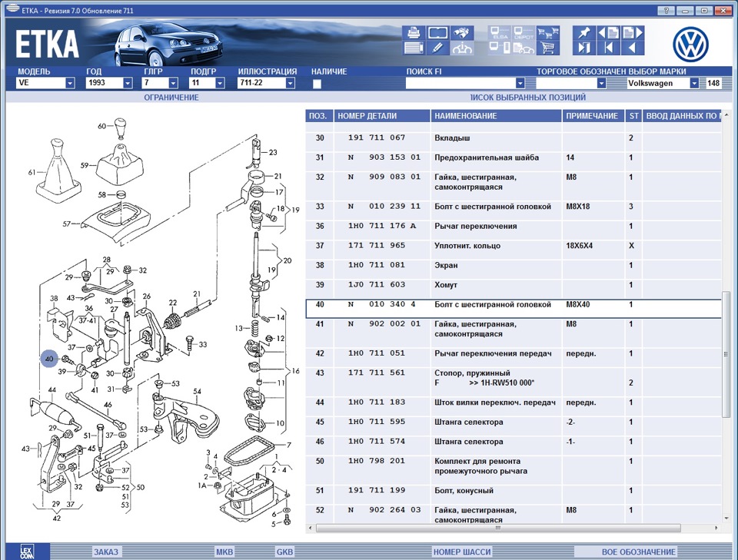Click the ST column header
This screenshot has height=560, width=738.
pos(633,116)
